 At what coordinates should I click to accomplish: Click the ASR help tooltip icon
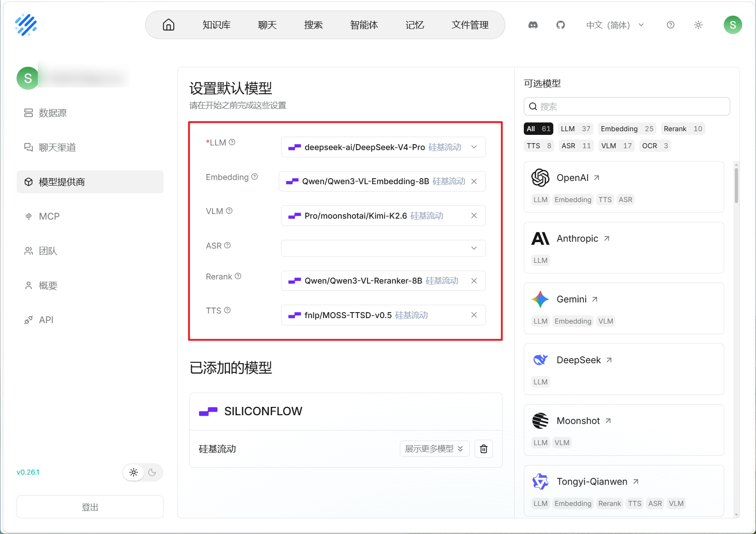tap(228, 245)
